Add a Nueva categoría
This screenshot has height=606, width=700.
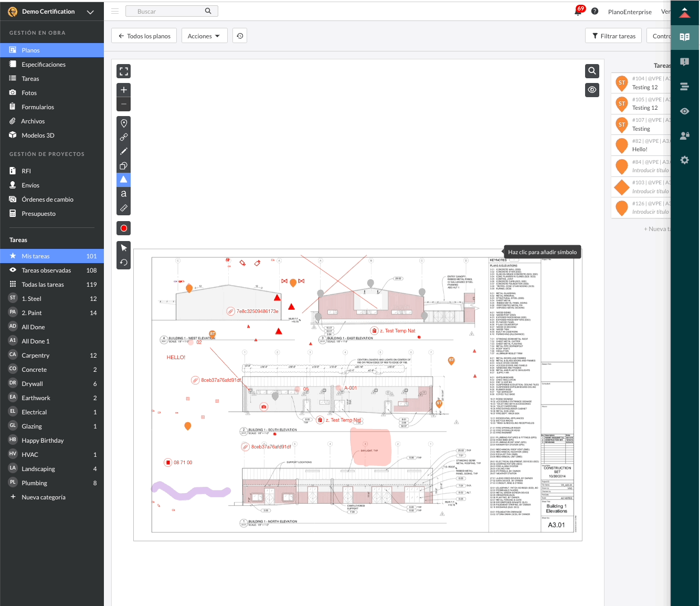[x=52, y=497]
